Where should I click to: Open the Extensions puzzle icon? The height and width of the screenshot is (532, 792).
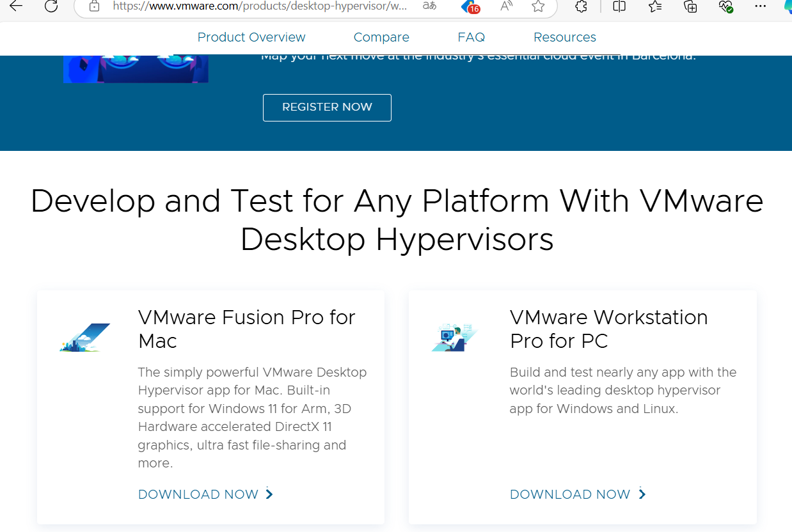point(581,6)
